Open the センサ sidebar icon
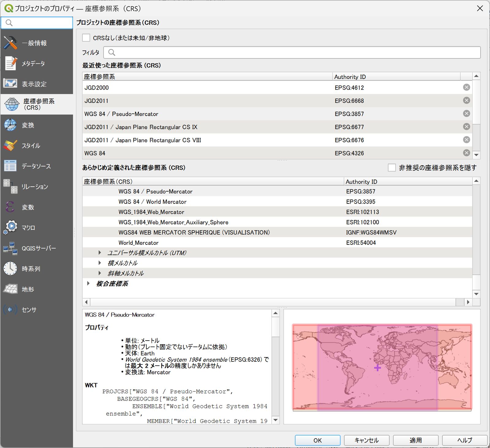The width and height of the screenshot is (490, 448). [10, 310]
